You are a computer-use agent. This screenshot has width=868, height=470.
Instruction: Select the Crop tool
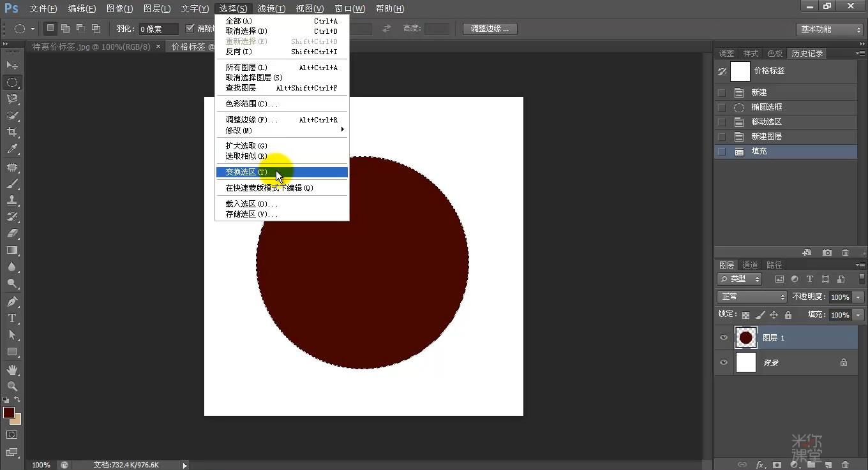point(13,130)
